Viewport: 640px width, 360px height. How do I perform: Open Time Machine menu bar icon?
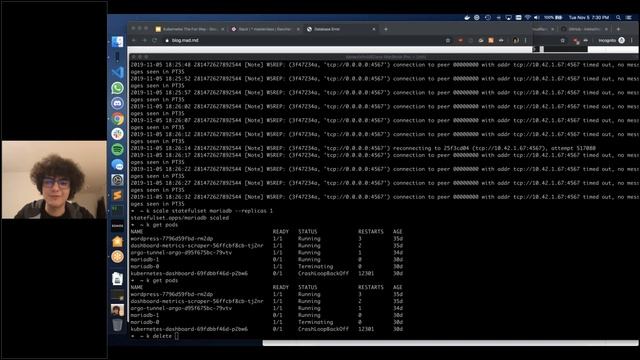tap(488, 18)
